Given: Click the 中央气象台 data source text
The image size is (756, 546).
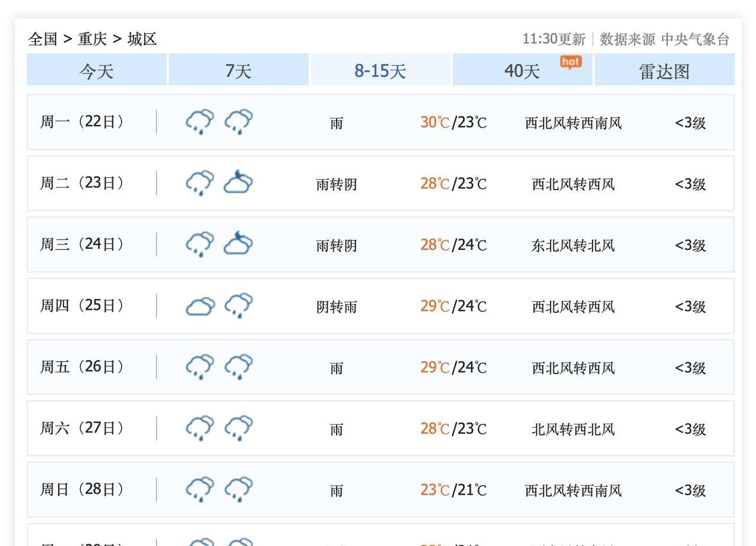Looking at the screenshot, I should point(695,39).
